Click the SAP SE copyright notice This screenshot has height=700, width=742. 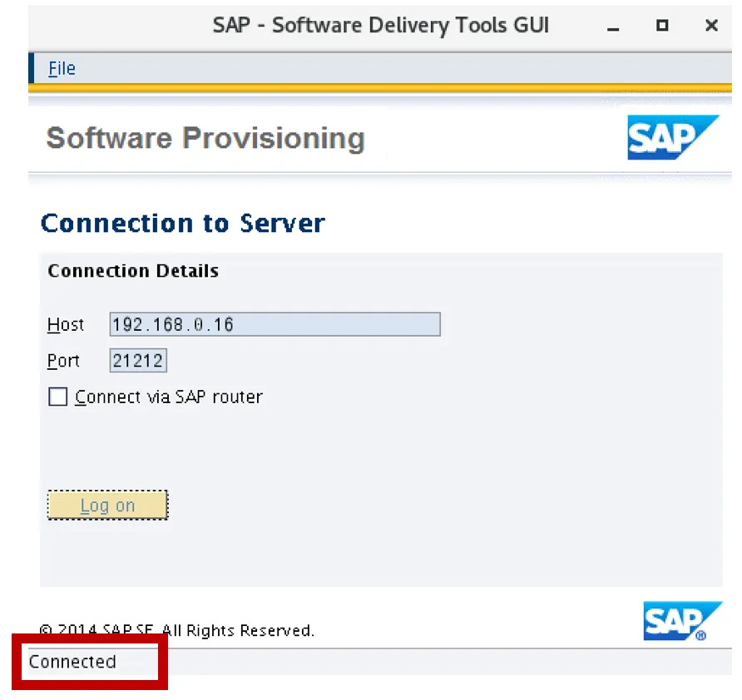pos(176,630)
